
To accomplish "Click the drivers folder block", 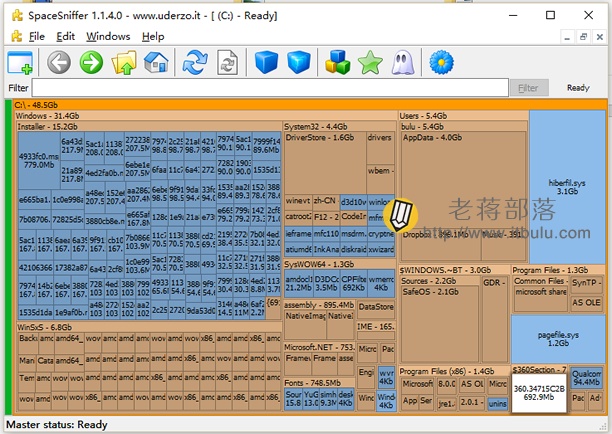I will 381,148.
